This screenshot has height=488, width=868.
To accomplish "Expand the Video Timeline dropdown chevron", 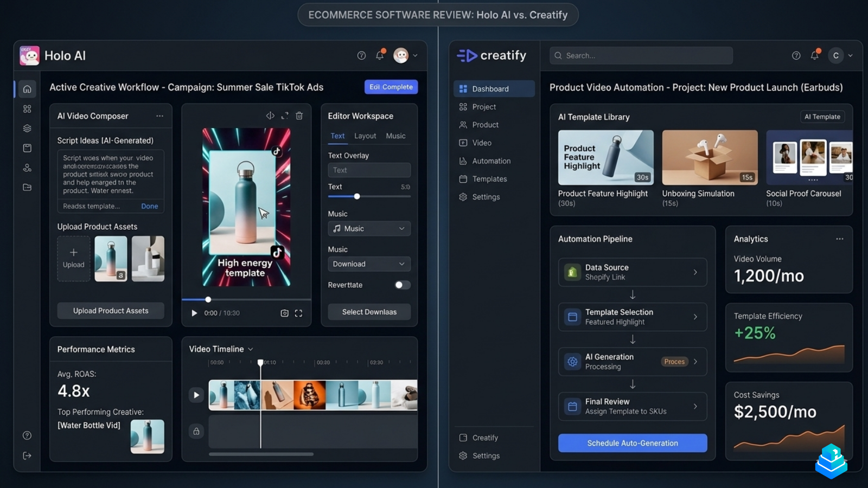I will [x=251, y=349].
